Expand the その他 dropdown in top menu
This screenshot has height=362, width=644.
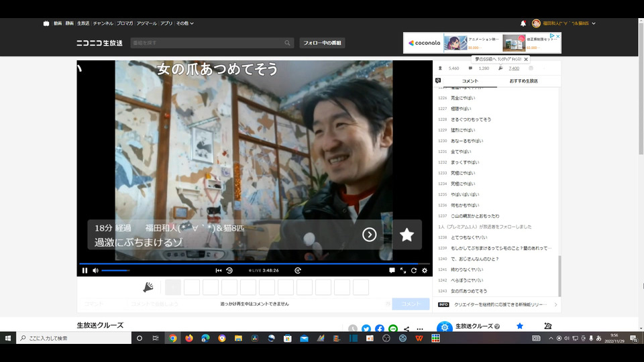(x=185, y=23)
